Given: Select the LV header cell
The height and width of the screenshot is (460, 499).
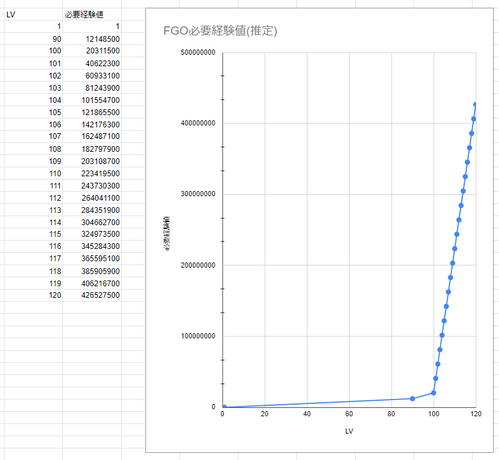Looking at the screenshot, I should point(33,15).
